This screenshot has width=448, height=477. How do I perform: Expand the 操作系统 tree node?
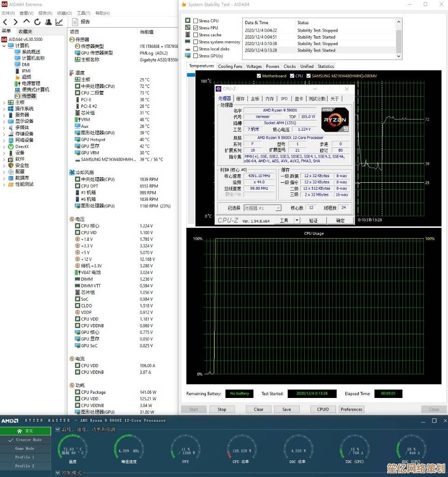tap(4, 109)
